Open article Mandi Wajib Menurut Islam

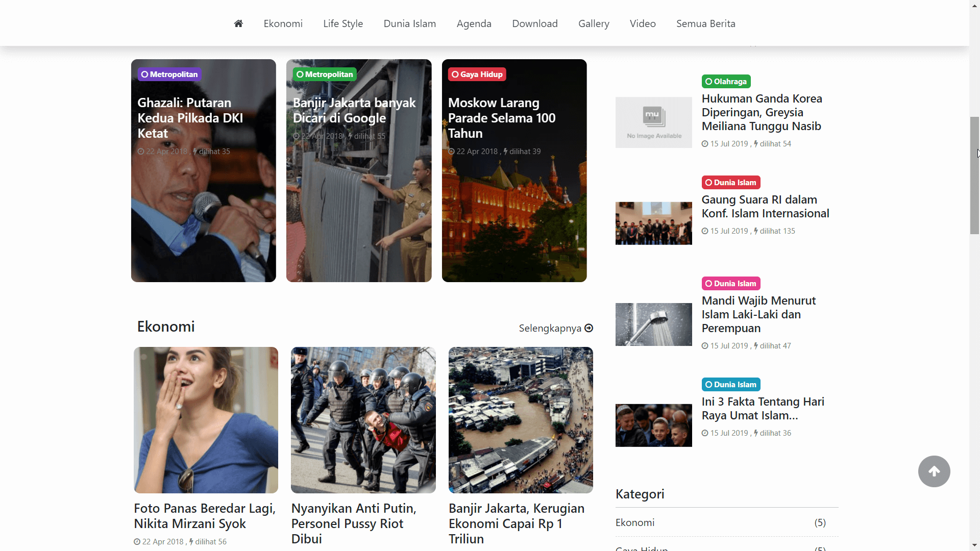[x=758, y=314]
